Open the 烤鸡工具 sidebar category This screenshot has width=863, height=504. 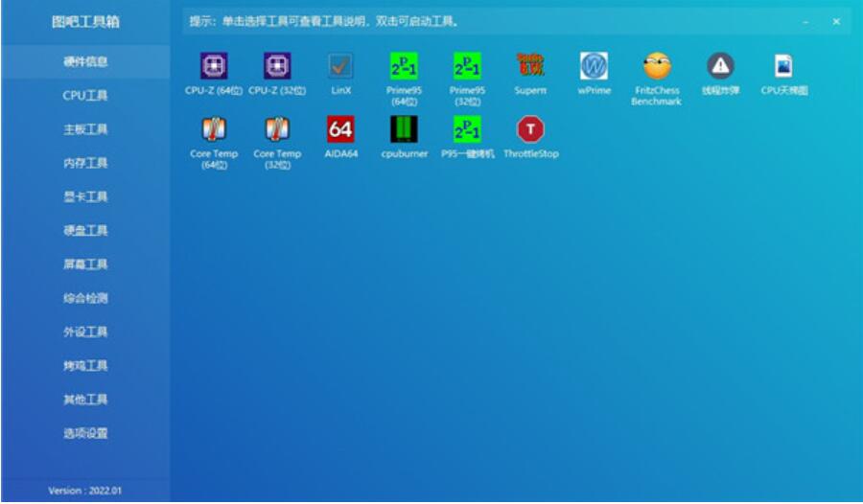point(85,366)
